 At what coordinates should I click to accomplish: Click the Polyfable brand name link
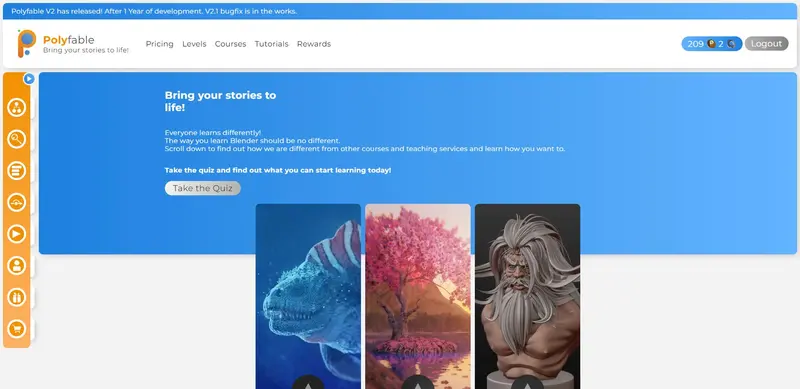point(68,40)
